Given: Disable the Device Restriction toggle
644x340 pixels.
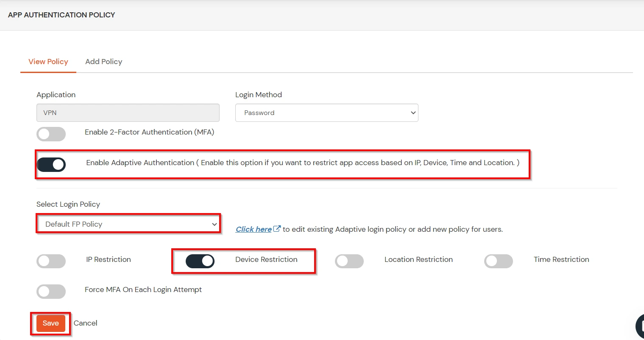Looking at the screenshot, I should click(x=200, y=261).
